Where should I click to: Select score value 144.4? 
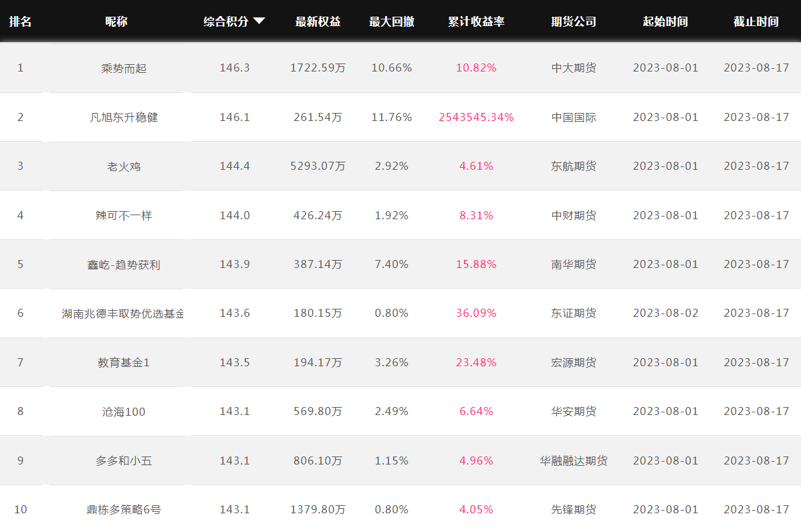235,166
